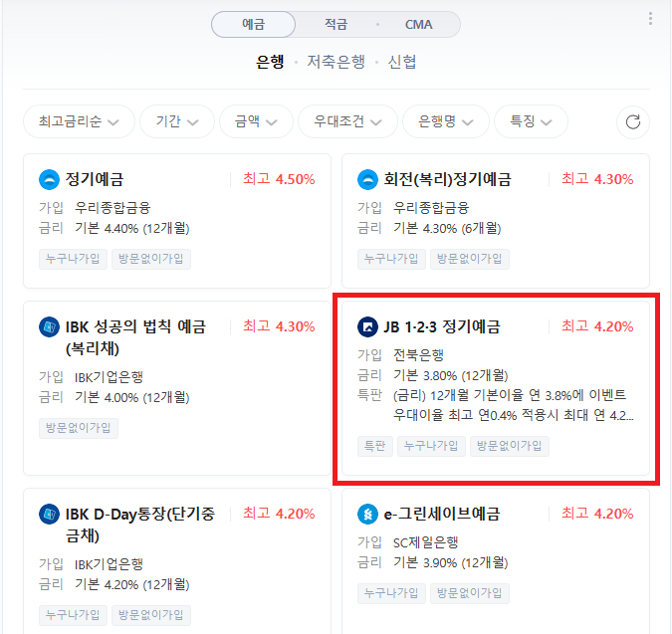
Task: Click 최고 4.20% on JB 1·2·3 card
Action: tap(597, 326)
